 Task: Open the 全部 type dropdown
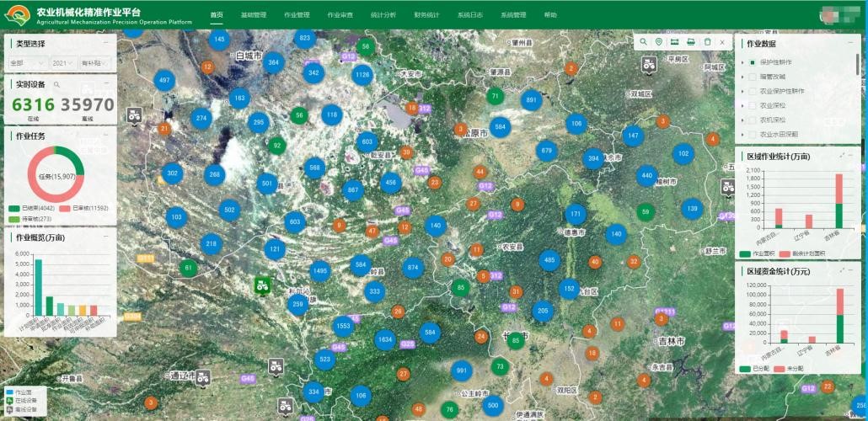tap(23, 63)
